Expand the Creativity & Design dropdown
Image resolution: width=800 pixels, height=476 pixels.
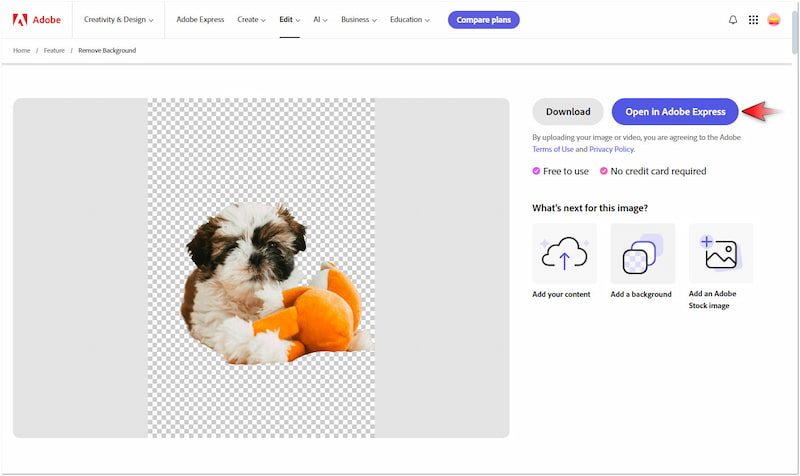pos(118,20)
